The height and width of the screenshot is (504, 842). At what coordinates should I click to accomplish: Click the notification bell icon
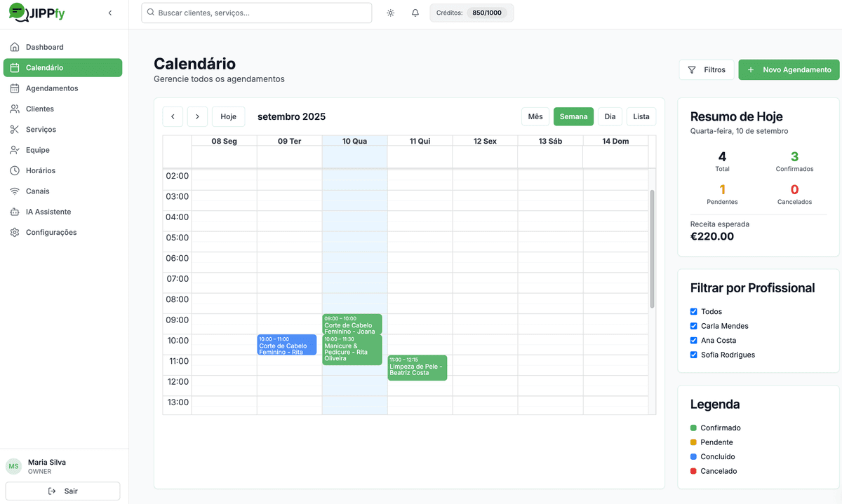click(x=415, y=13)
